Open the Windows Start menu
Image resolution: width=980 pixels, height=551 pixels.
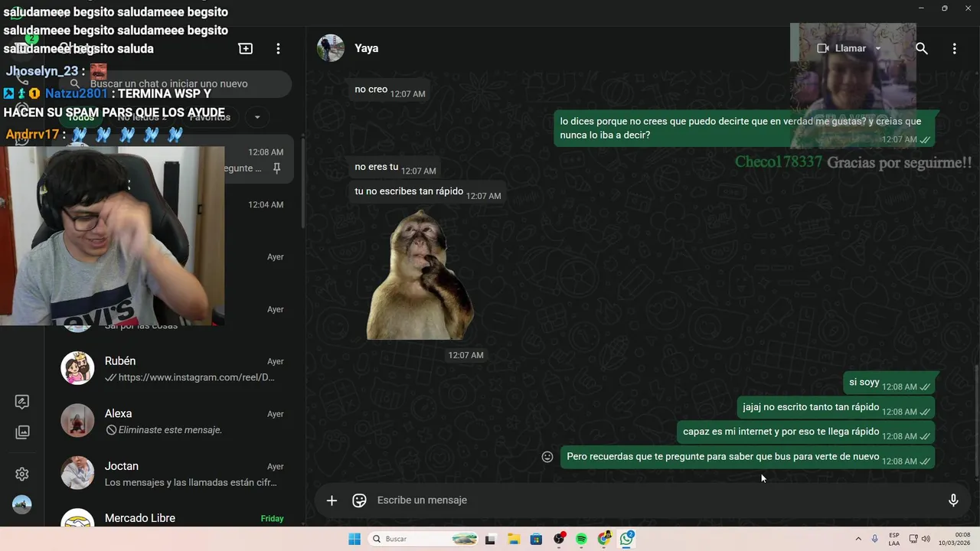[354, 539]
